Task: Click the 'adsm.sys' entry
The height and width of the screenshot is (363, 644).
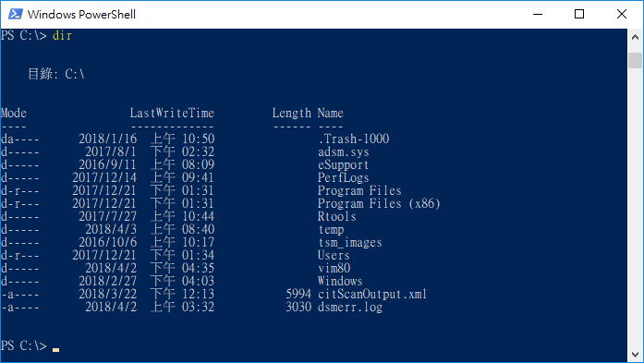Action: [344, 151]
